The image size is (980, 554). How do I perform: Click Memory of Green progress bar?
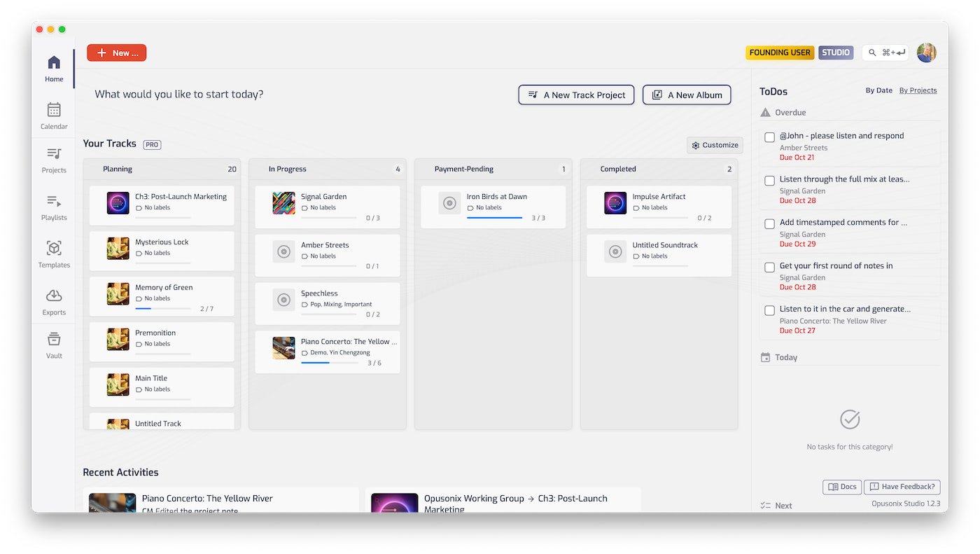coord(162,309)
